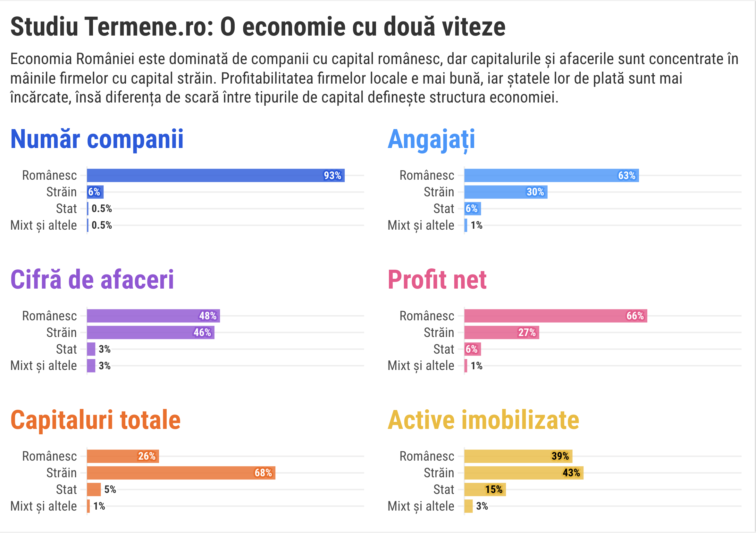
Task: Click the 39% Românesc bar in Active imobilizate
Action: (x=518, y=456)
